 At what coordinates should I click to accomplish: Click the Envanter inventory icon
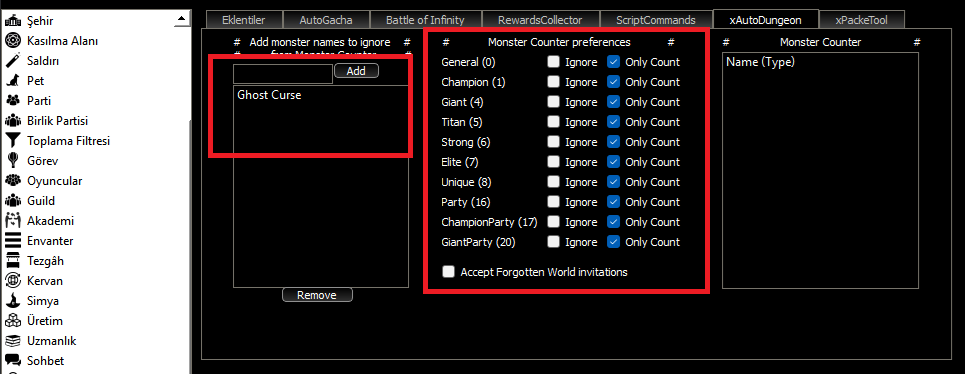pyautogui.click(x=12, y=241)
